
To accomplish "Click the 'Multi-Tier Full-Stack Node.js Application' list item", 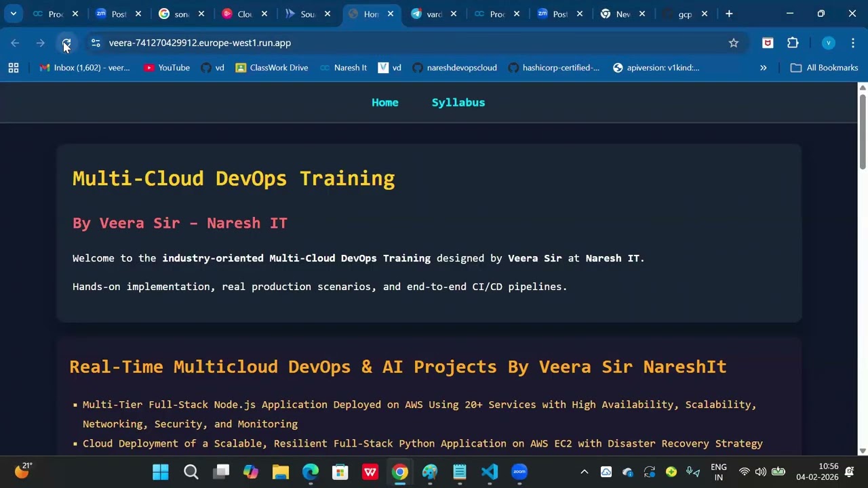I will tap(419, 414).
